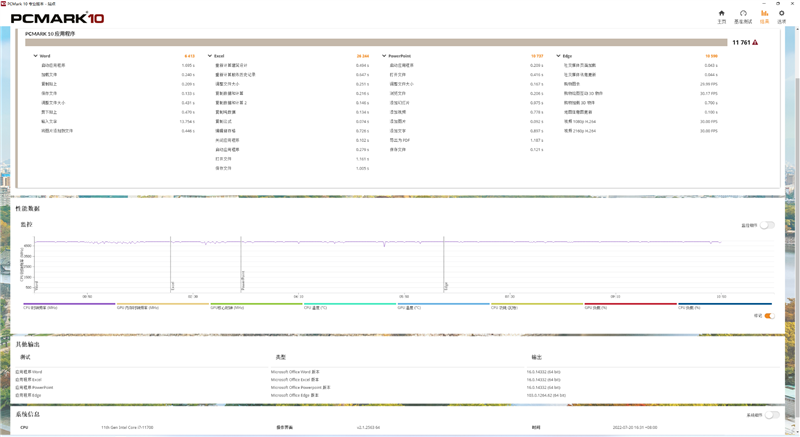800x437 pixels.
Task: Click the Edge row 视频 2160p H.264
Action: [x=580, y=131]
